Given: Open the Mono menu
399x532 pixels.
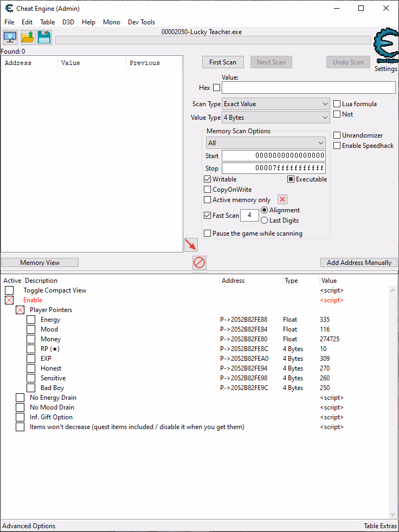Looking at the screenshot, I should click(x=111, y=22).
